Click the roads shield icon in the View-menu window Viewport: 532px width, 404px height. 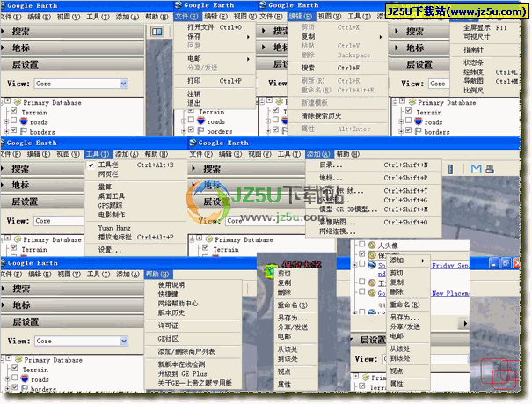(x=418, y=121)
